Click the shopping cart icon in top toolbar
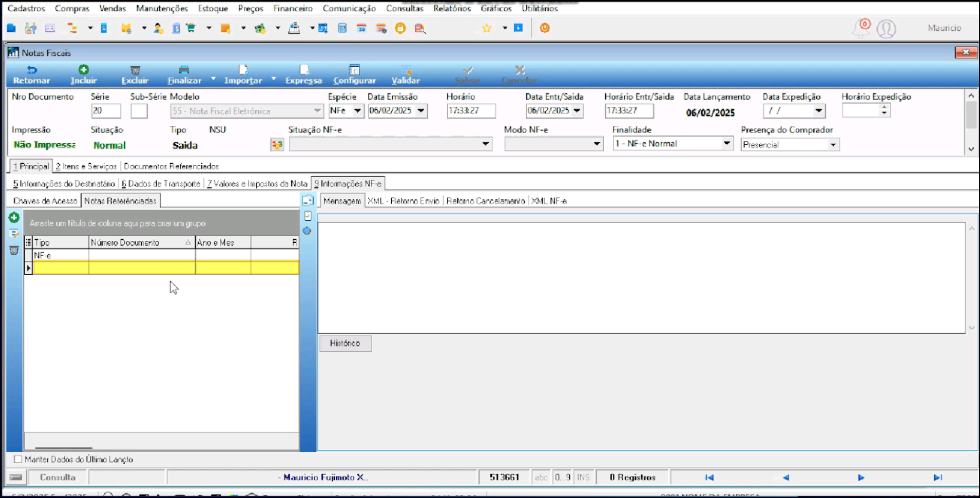The height and width of the screenshot is (498, 980). click(190, 28)
